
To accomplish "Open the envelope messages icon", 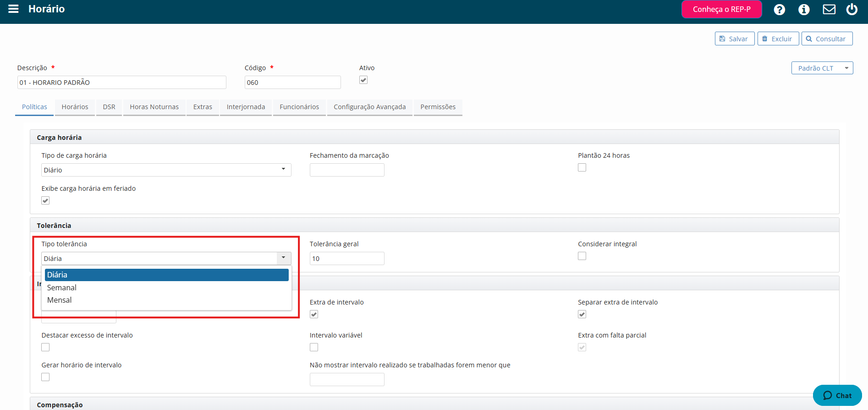I will click(x=829, y=9).
